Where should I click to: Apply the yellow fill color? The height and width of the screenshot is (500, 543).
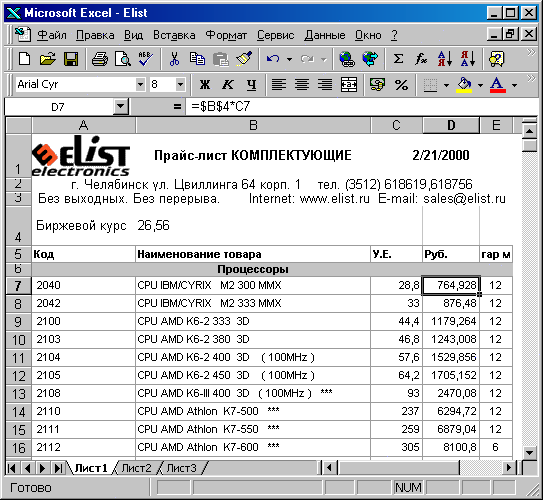click(x=464, y=84)
